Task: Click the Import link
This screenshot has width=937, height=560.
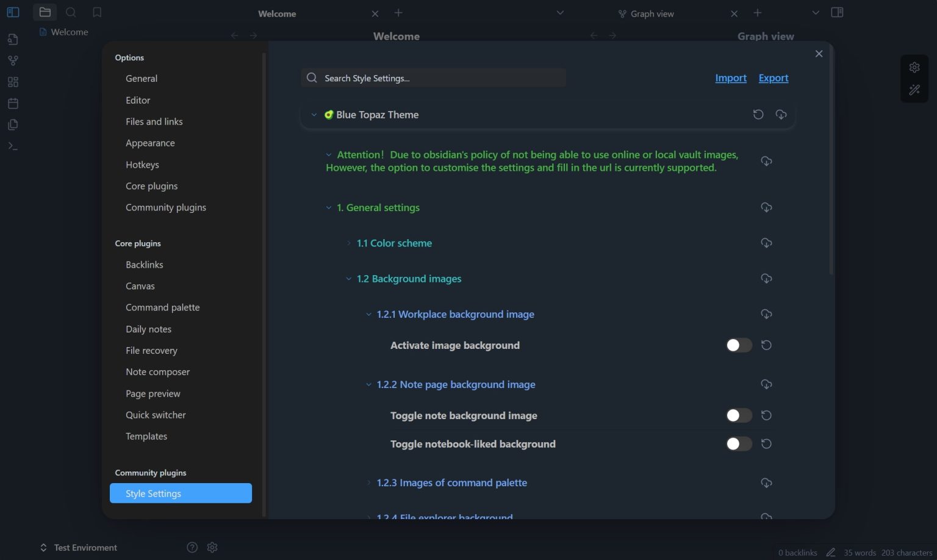Action: pos(730,77)
